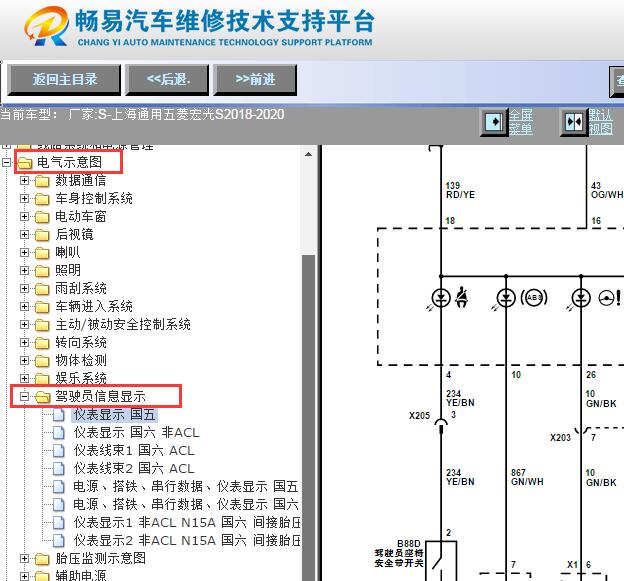Open the 仪表显示 国六 非ACL diagram
The image size is (624, 581).
pyautogui.click(x=136, y=433)
